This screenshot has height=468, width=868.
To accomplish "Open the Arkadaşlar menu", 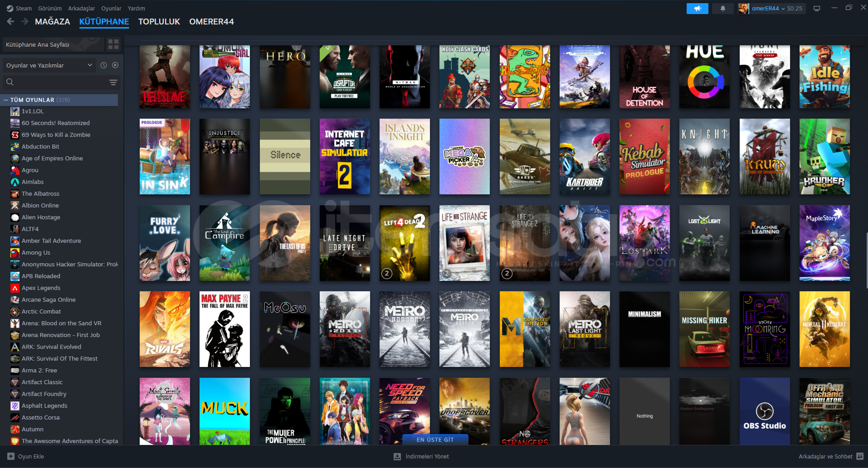I will pos(82,8).
